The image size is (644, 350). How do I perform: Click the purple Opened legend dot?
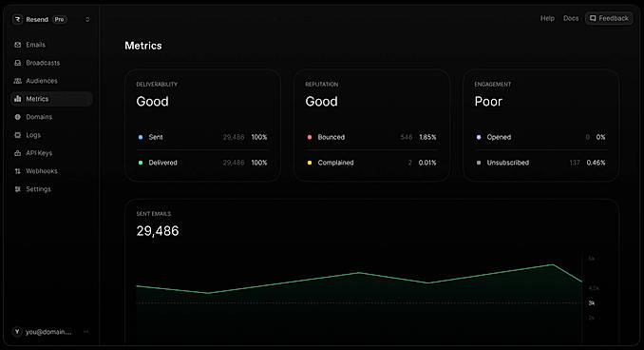click(x=479, y=137)
